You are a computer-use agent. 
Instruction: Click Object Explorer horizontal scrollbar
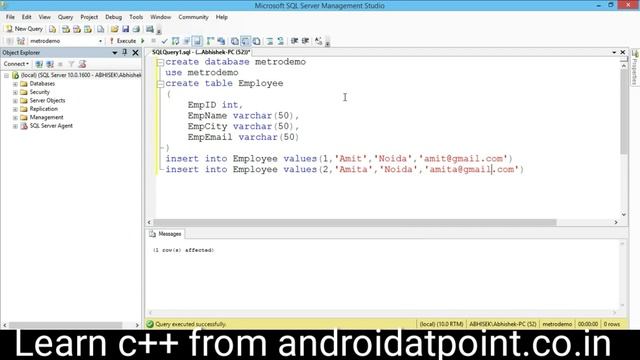65,325
